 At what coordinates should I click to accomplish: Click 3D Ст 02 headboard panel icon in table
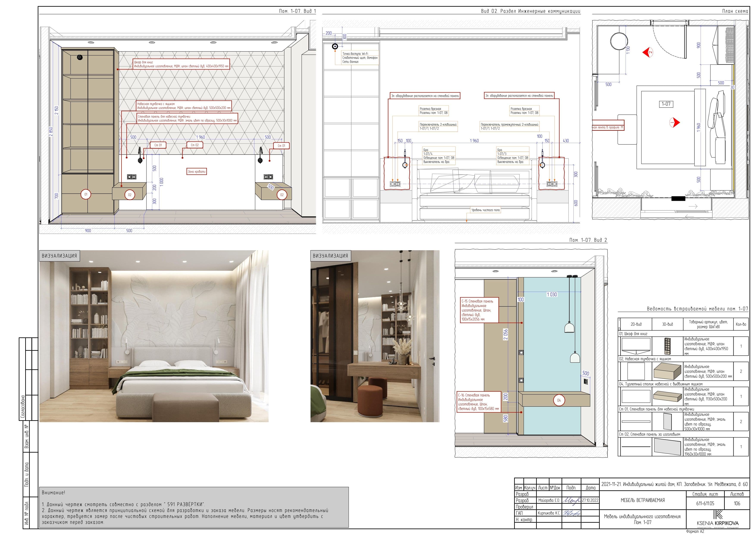pyautogui.click(x=667, y=447)
